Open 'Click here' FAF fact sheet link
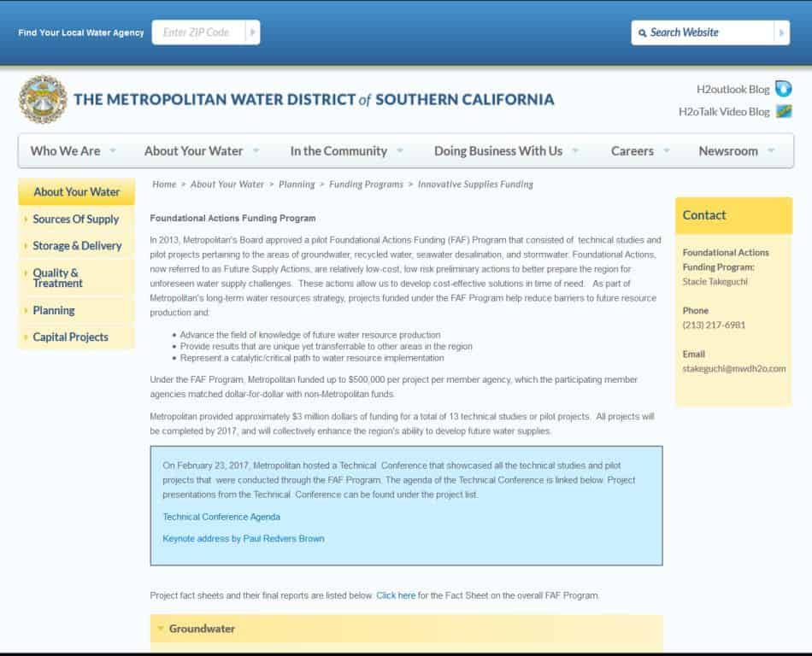Image resolution: width=812 pixels, height=656 pixels. click(x=396, y=595)
